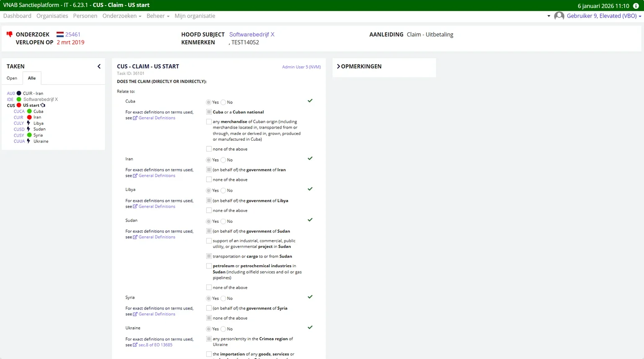Click the red thumbs-down icon beside Onderzoek
The image size is (644, 359).
tap(10, 34)
